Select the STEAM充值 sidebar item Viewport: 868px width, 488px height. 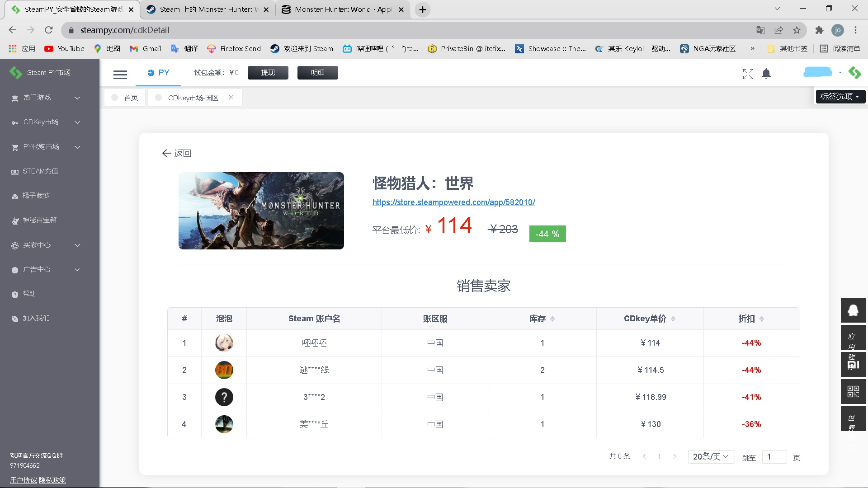(x=40, y=171)
